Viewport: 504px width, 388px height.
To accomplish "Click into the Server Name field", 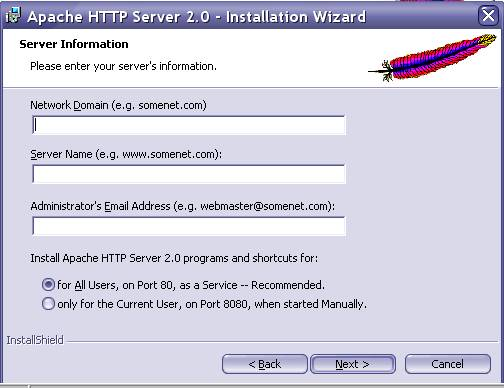I will point(189,174).
